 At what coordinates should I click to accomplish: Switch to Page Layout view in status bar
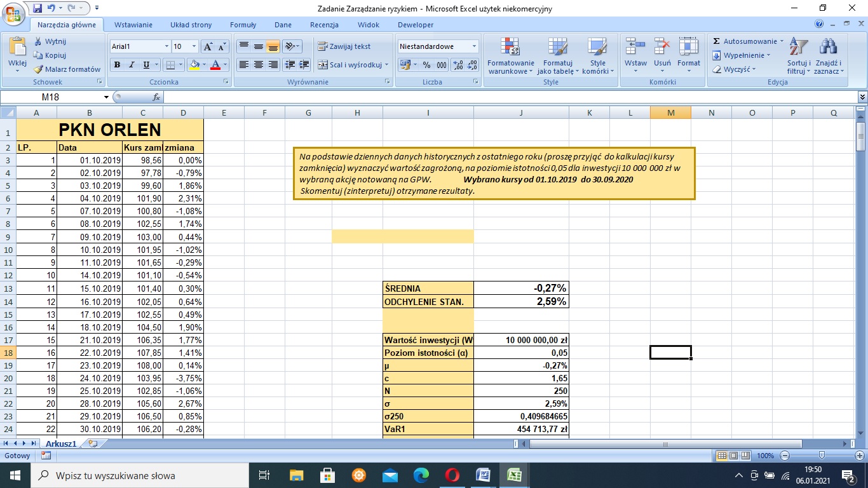734,456
